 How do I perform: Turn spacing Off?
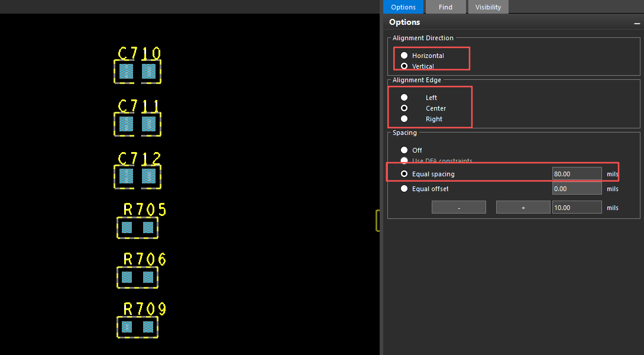click(404, 150)
